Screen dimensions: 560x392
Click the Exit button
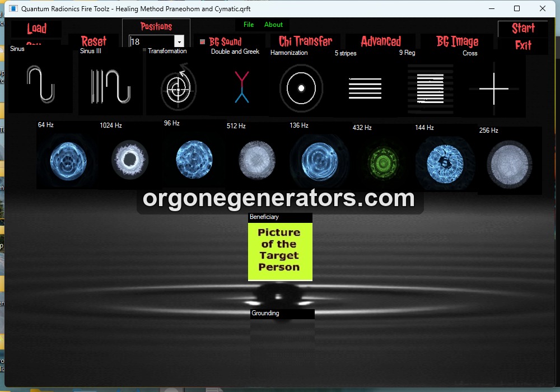pos(523,45)
